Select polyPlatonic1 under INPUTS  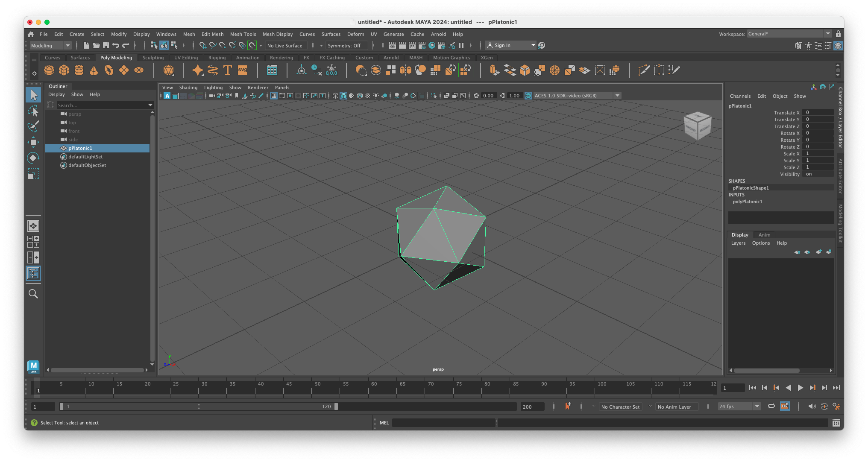point(748,202)
